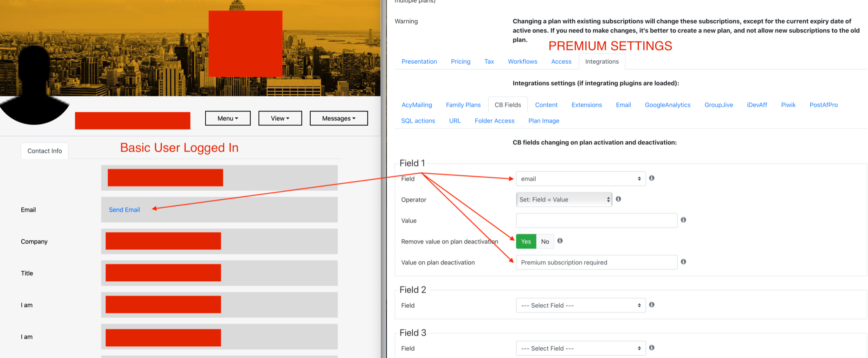Select the Integrations tab
Screen dimensions: 868x358
pyautogui.click(x=602, y=62)
